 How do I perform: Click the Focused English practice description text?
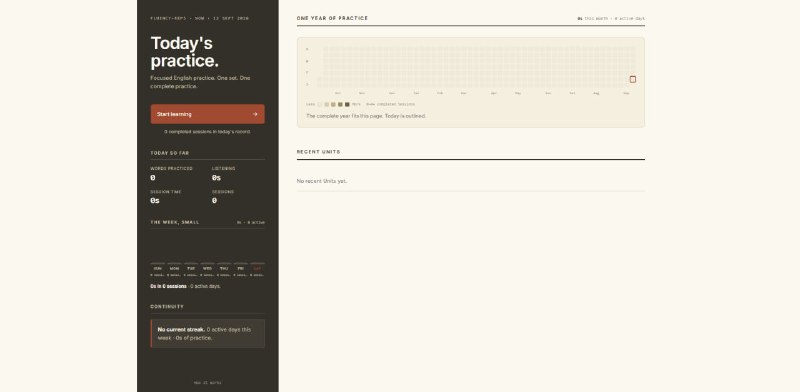coord(200,82)
